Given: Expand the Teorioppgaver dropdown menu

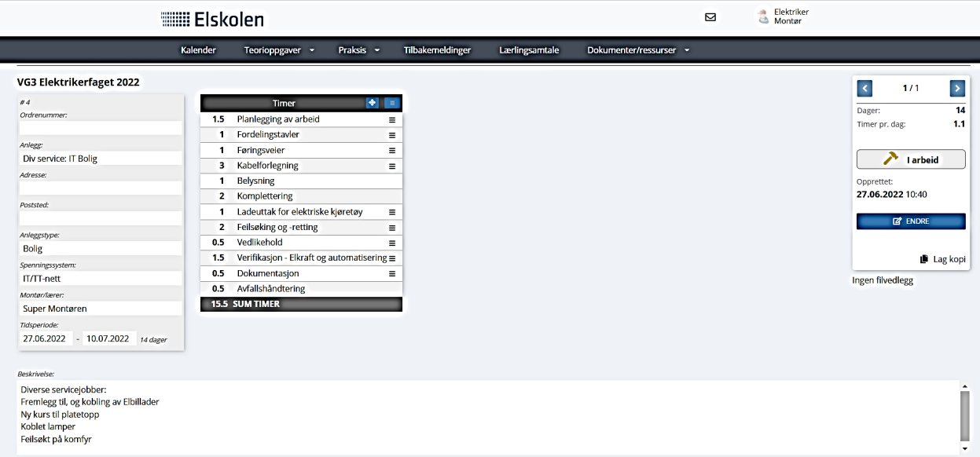Looking at the screenshot, I should point(278,50).
